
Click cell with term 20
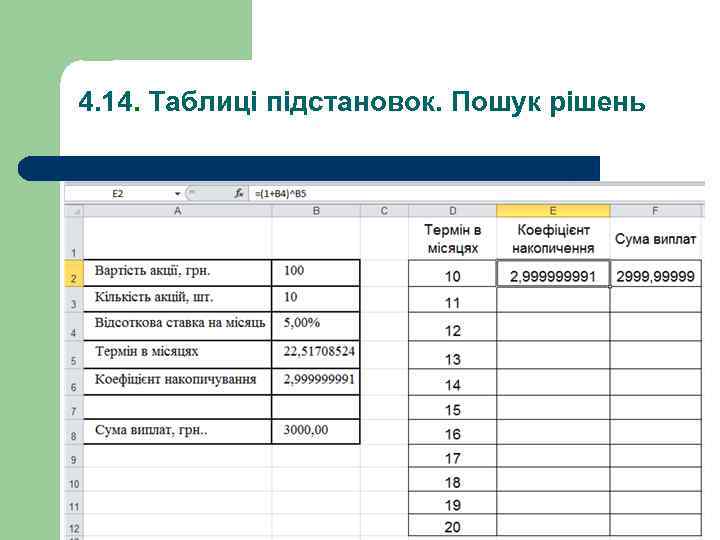[x=452, y=525]
